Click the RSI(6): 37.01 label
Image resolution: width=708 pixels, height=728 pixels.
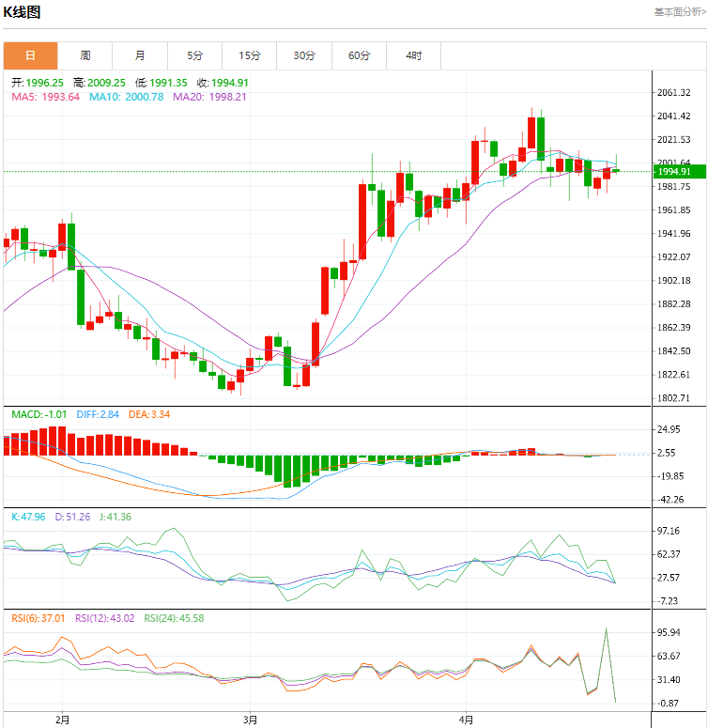[x=38, y=618]
